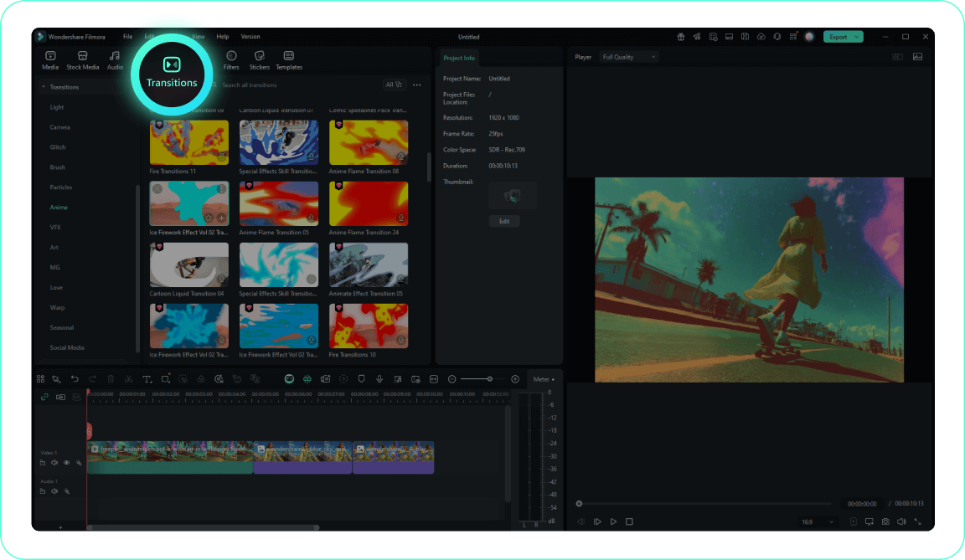The height and width of the screenshot is (560, 965).
Task: Zoom in the timeline with plus icon
Action: 515,379
